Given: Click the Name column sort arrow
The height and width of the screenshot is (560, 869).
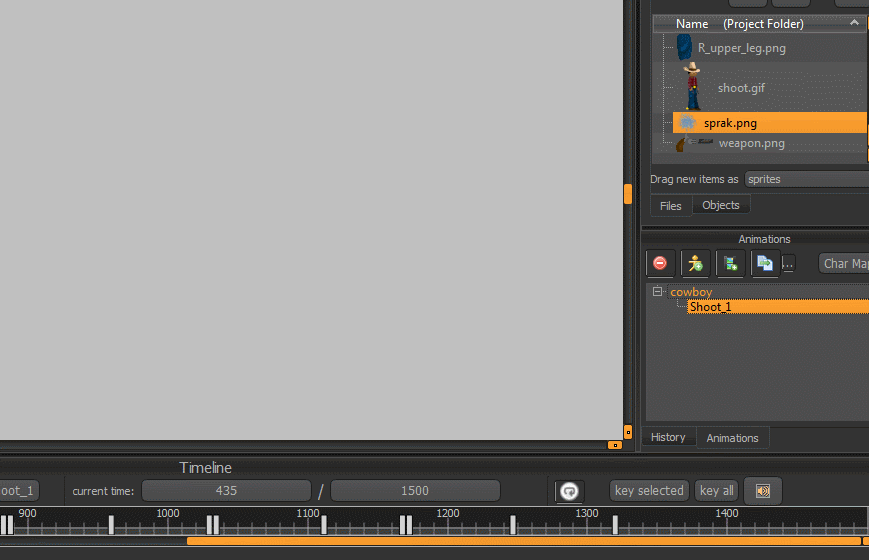Looking at the screenshot, I should (854, 22).
